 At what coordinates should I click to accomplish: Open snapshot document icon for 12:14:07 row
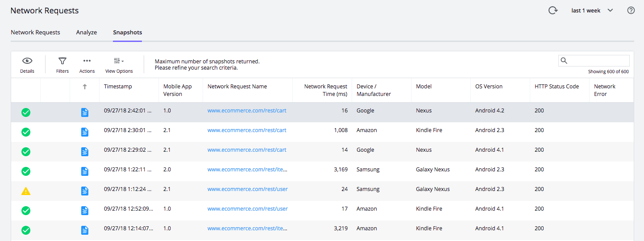click(85, 230)
